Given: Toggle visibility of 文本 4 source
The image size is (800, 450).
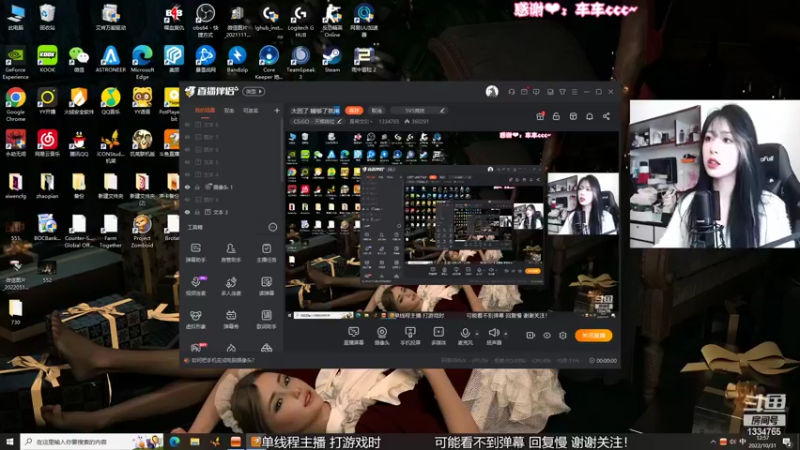Looking at the screenshot, I should tap(187, 174).
